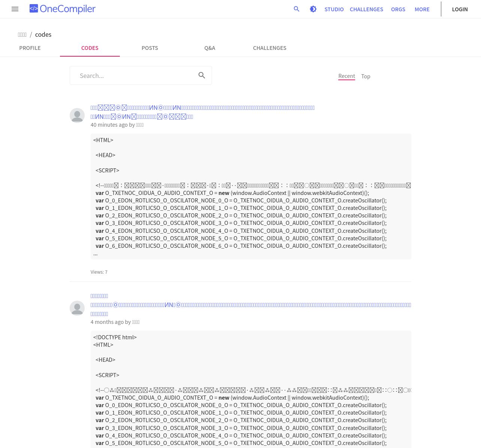Sort codes by Recent

click(x=347, y=76)
